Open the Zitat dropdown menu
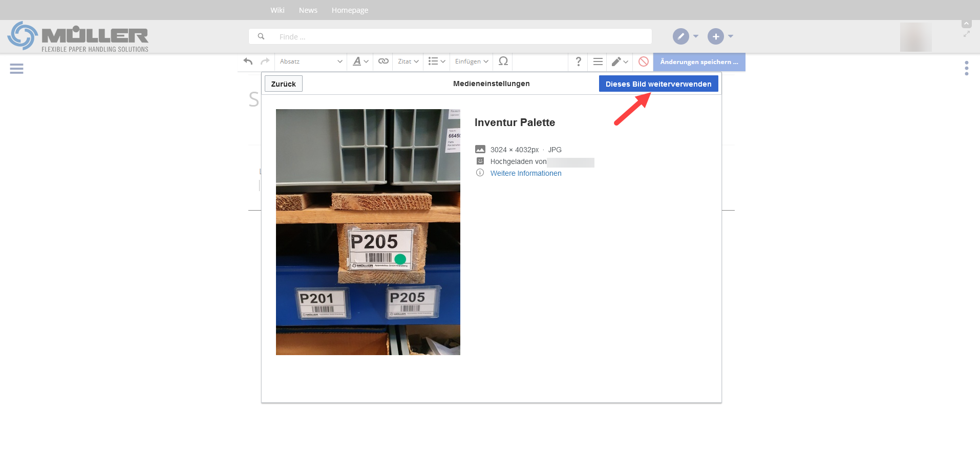Viewport: 980px width, 474px height. point(408,61)
